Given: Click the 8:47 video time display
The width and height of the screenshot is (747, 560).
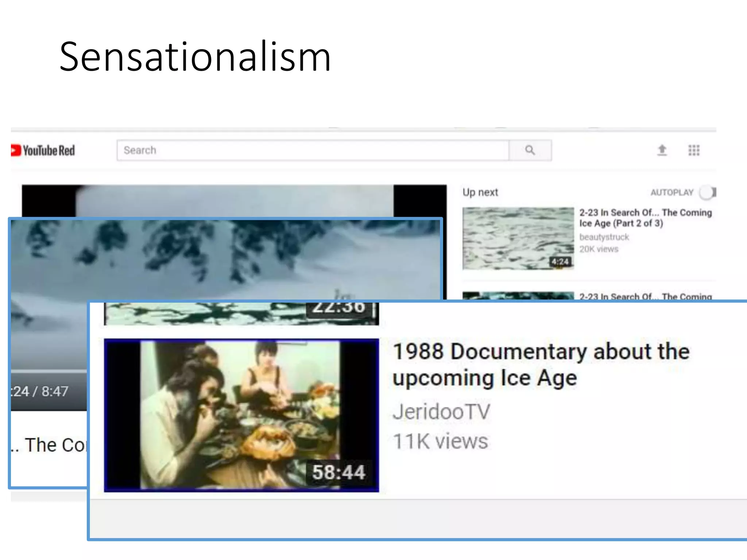Looking at the screenshot, I should (x=40, y=391).
